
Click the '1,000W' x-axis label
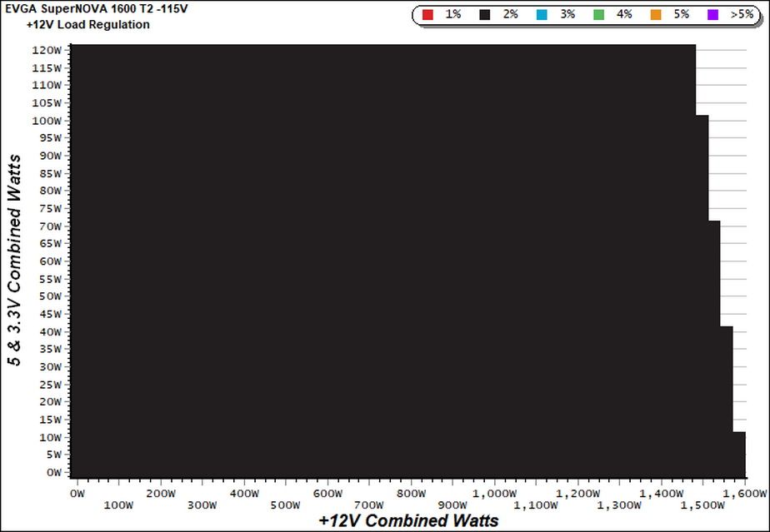coord(494,494)
